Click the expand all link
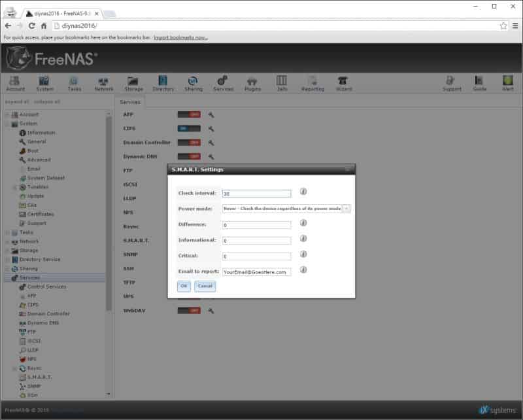Image resolution: width=523 pixels, height=420 pixels. 17,101
